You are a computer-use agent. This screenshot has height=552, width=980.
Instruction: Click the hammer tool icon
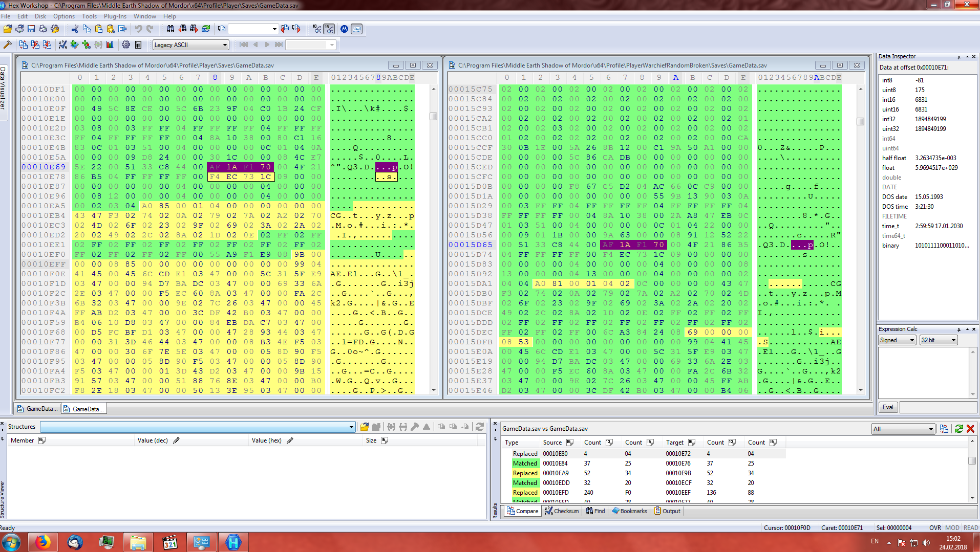[x=7, y=45]
